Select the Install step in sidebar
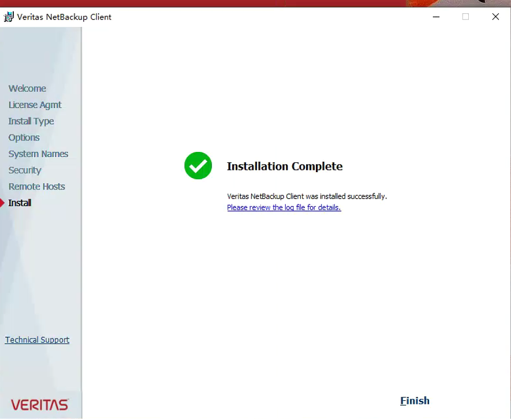The height and width of the screenshot is (420, 511). (20, 203)
